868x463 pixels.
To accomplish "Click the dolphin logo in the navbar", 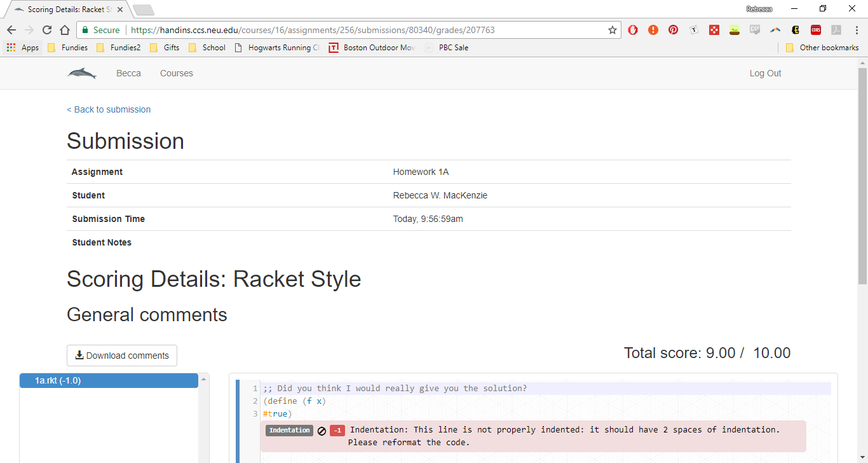I will coord(82,74).
